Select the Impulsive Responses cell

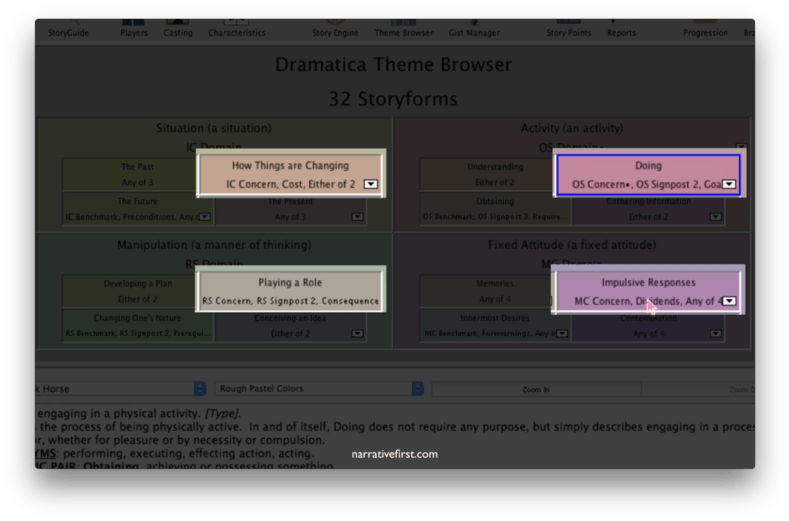(x=648, y=291)
